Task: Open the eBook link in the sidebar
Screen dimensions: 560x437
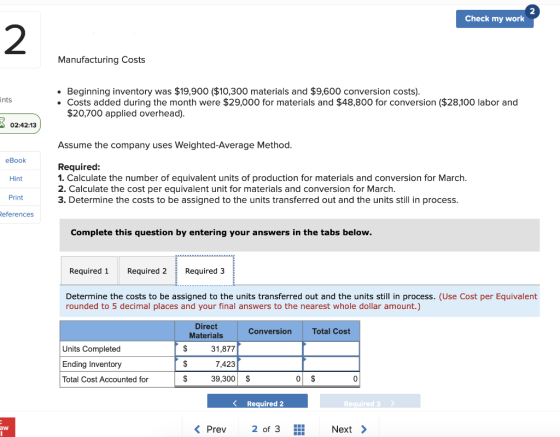Action: tap(16, 160)
